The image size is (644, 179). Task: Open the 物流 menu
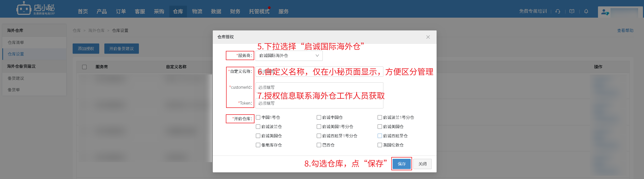click(197, 12)
